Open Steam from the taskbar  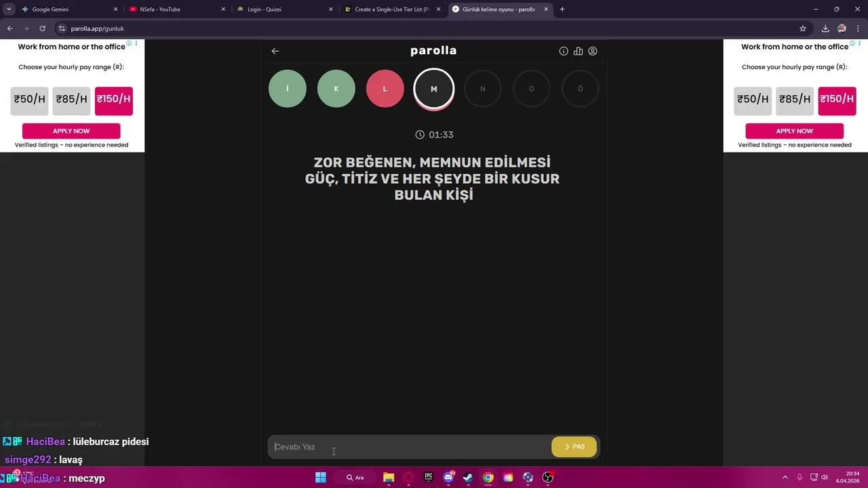click(468, 477)
